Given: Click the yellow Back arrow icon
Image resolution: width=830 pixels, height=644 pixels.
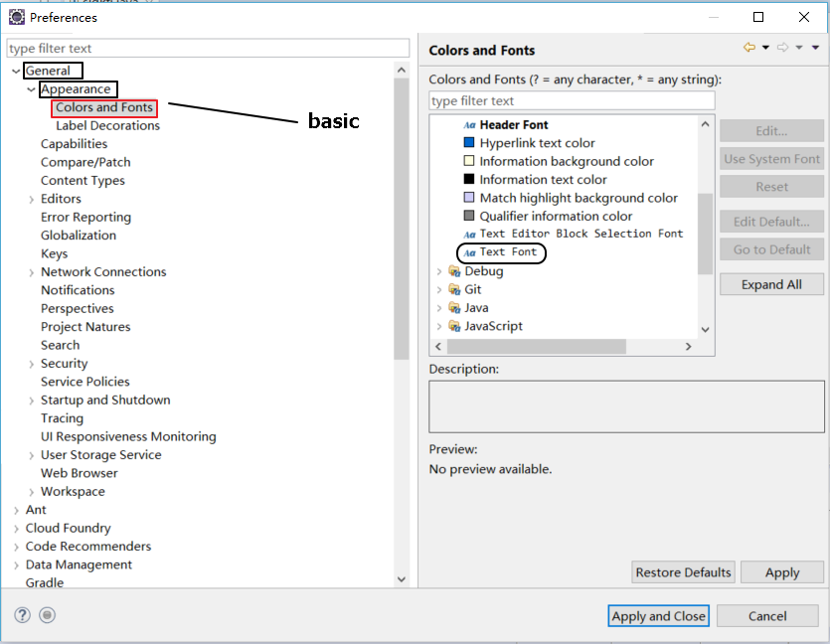Looking at the screenshot, I should click(x=748, y=48).
